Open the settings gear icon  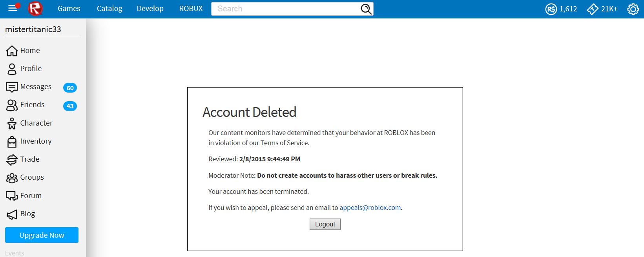(633, 9)
